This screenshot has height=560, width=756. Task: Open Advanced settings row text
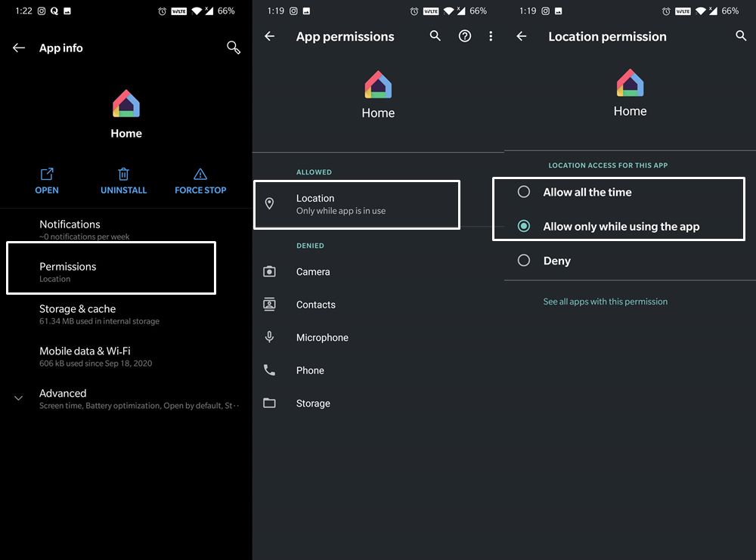[139, 399]
